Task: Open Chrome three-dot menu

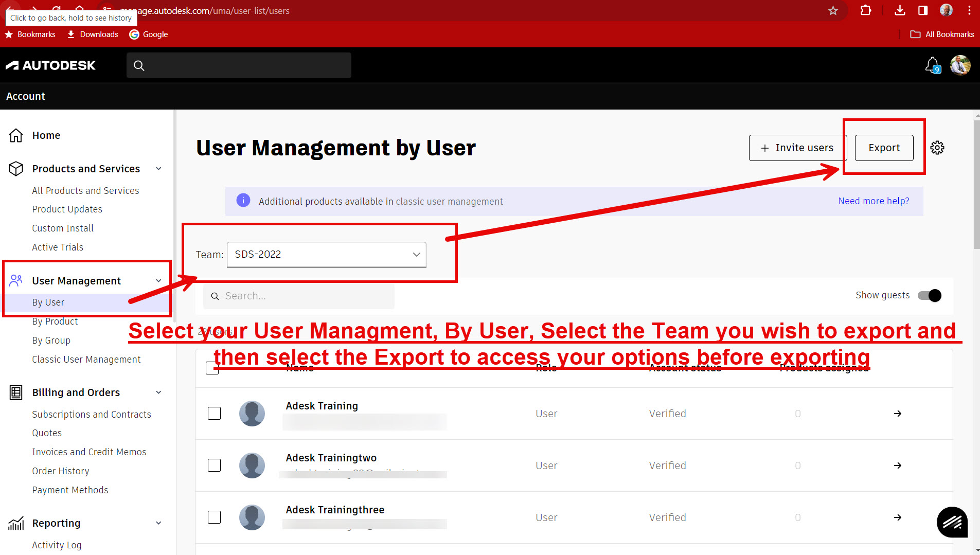Action: pyautogui.click(x=969, y=10)
